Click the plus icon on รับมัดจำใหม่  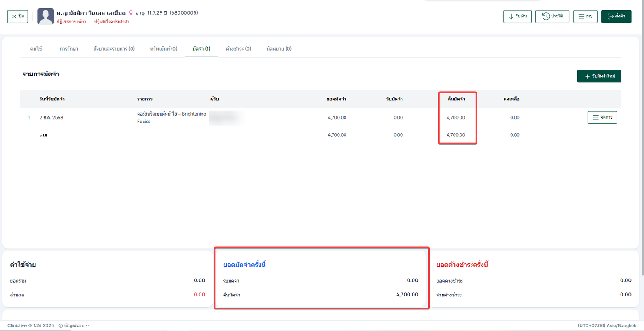pyautogui.click(x=587, y=76)
